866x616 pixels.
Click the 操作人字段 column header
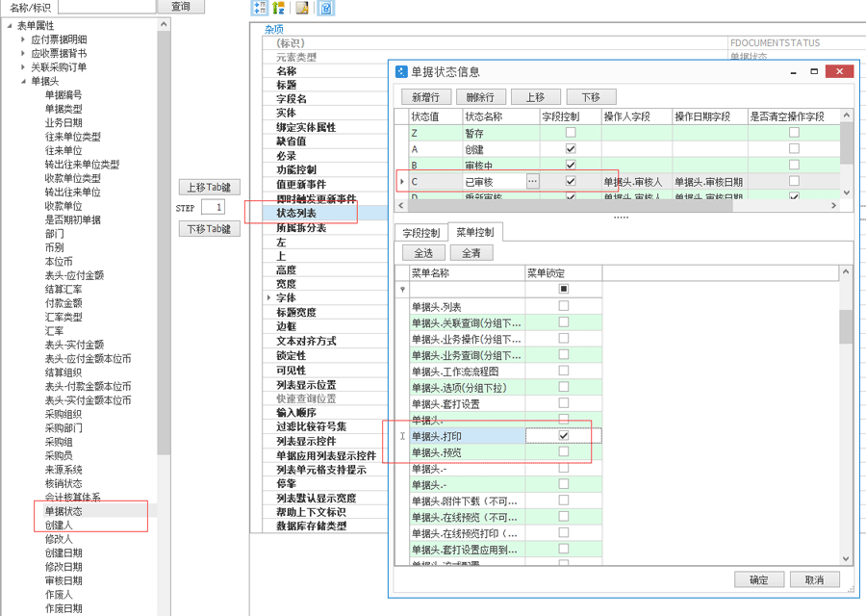point(637,116)
